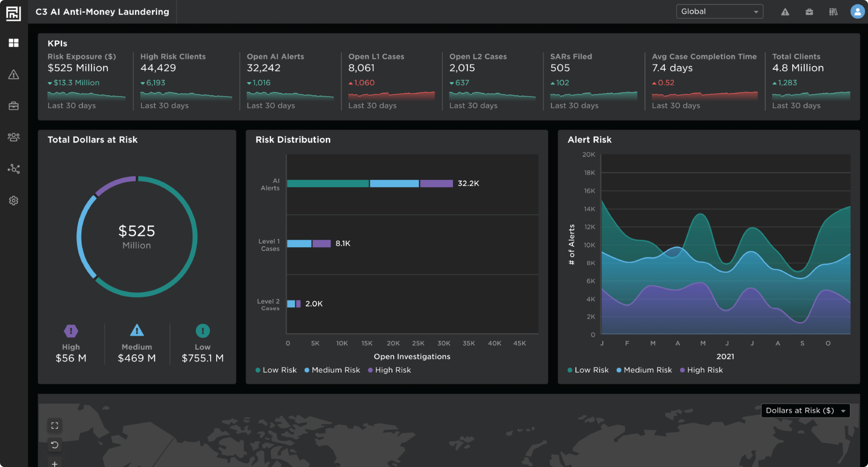Image resolution: width=868 pixels, height=467 pixels.
Task: Click the briefcase icon in top bar
Action: coord(809,12)
